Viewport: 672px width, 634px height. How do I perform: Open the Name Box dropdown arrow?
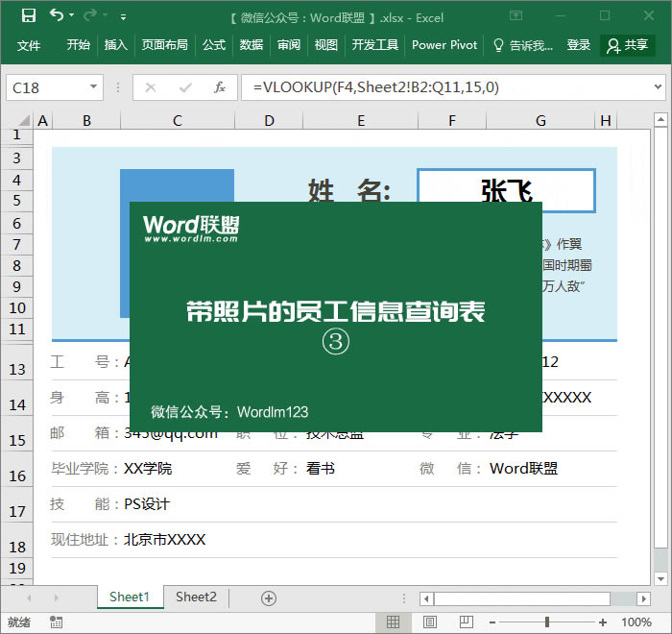pos(93,87)
